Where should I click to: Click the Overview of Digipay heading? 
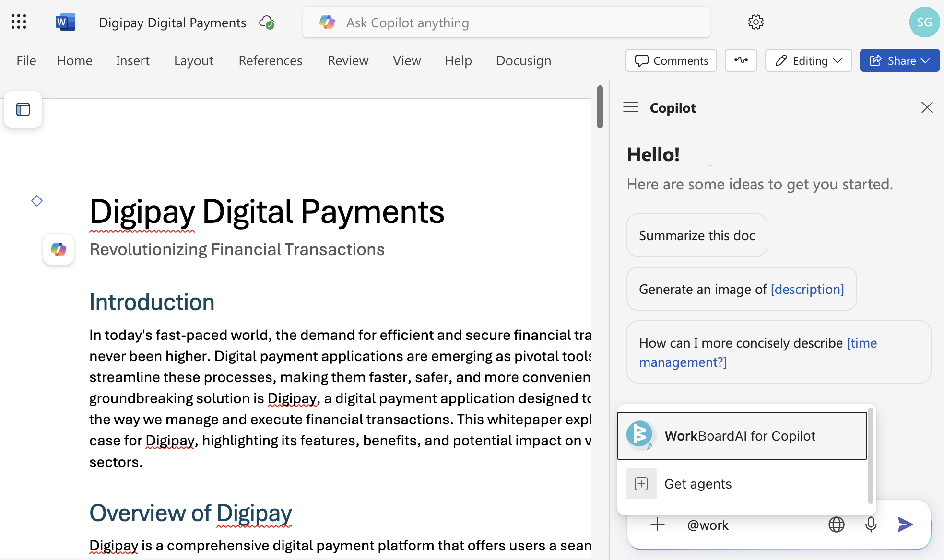(x=190, y=513)
